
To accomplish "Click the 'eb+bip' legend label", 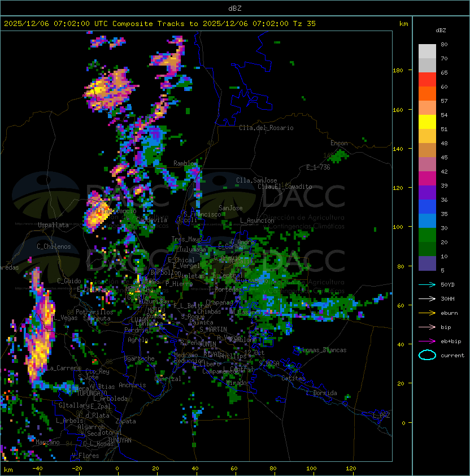I will (451, 341).
